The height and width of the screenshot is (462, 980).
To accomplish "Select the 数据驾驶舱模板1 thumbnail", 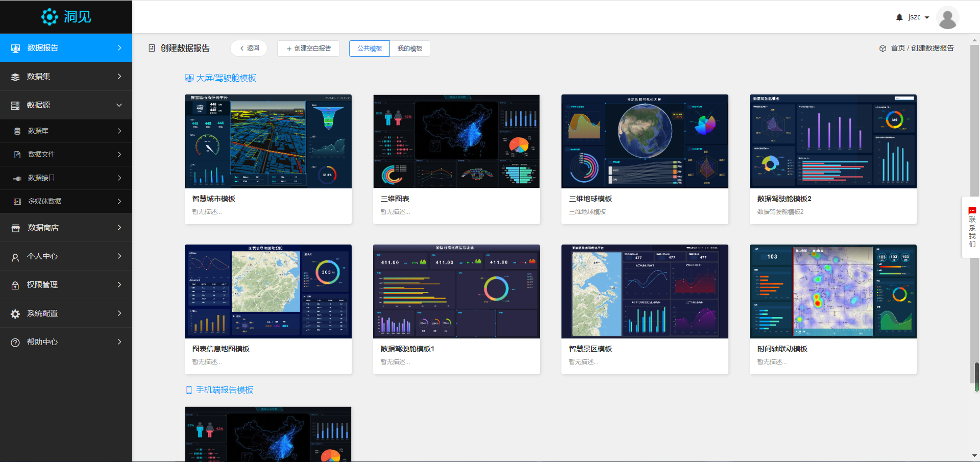I will pos(456,291).
